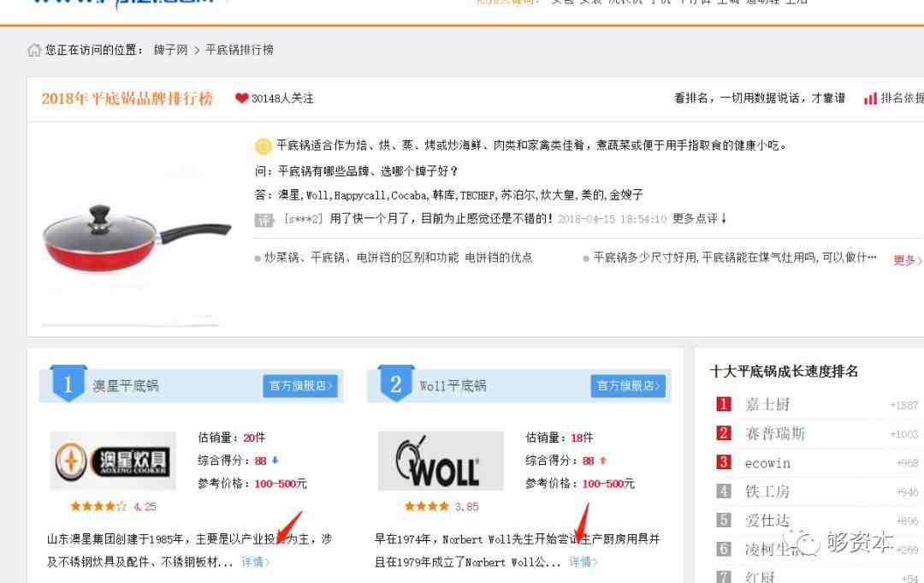Click Woll estimated sales 18件
Screen dimensions: 924x583
[x=582, y=437]
